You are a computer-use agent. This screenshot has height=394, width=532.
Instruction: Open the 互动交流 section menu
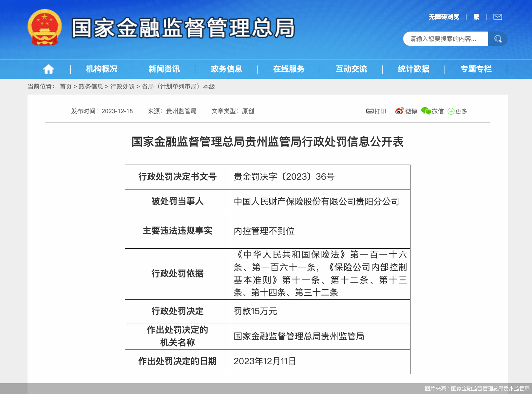351,69
